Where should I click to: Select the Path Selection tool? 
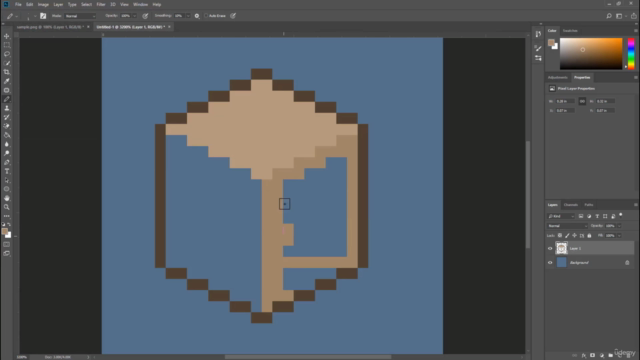(7, 180)
